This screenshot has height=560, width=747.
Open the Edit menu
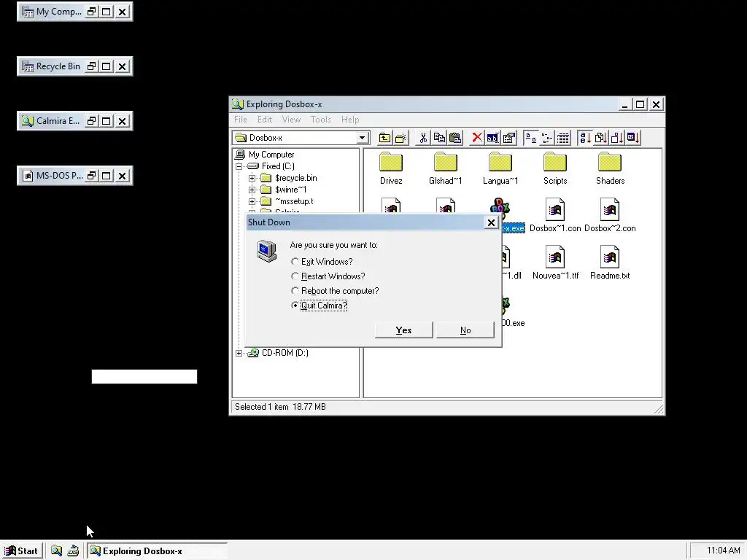[265, 120]
